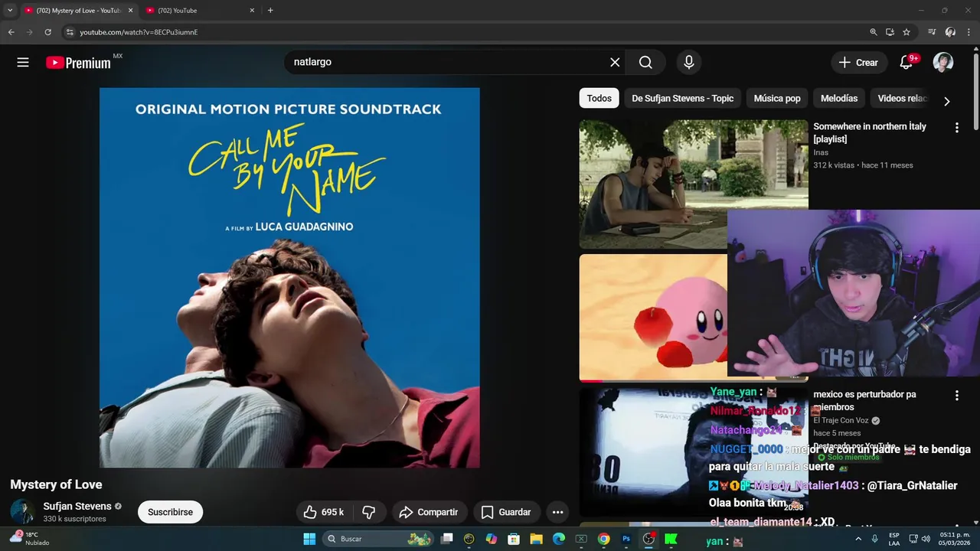Viewport: 980px width, 551px height.
Task: Share the video with Compartir
Action: (429, 512)
